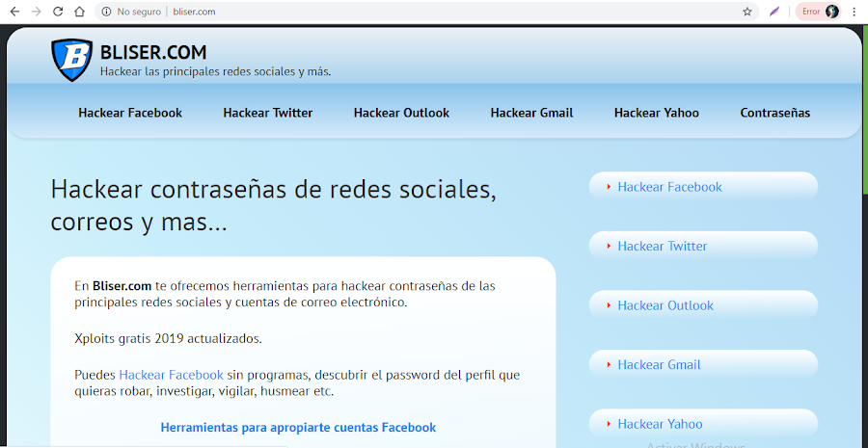Image resolution: width=868 pixels, height=448 pixels.
Task: Open sidebar link Hackear Facebook
Action: (670, 187)
